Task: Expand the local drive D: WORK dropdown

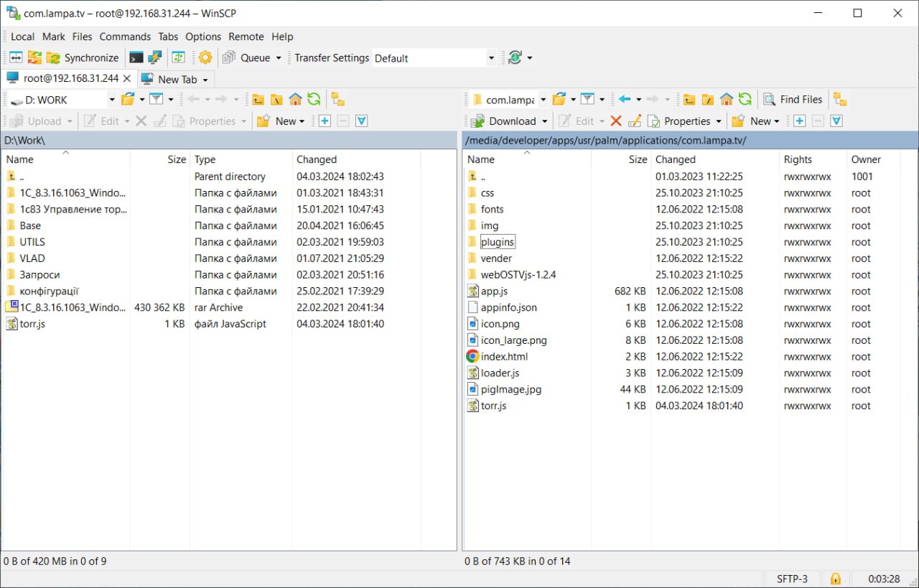Action: pos(111,100)
